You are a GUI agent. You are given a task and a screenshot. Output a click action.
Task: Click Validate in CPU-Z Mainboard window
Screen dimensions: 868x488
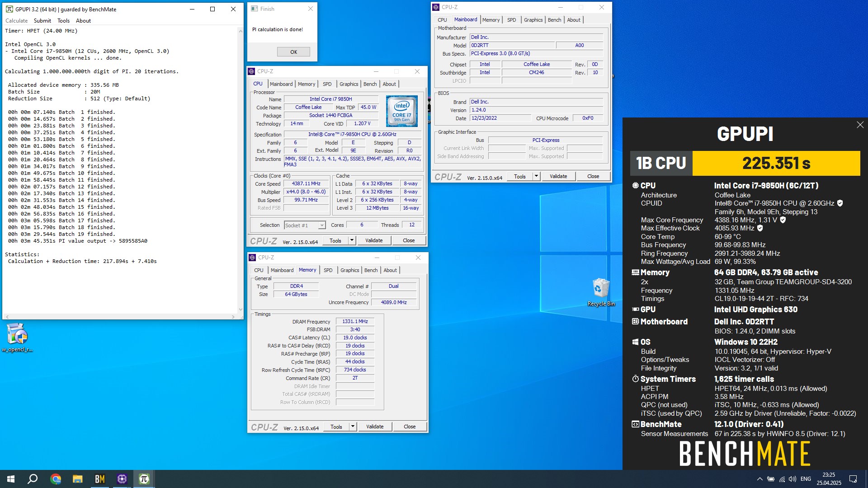point(558,176)
